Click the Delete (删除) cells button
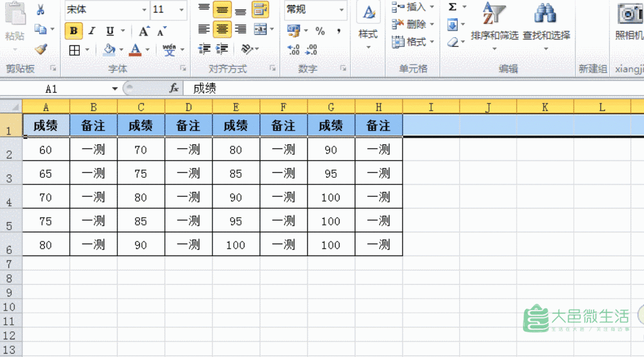The image size is (644, 357). [x=412, y=24]
